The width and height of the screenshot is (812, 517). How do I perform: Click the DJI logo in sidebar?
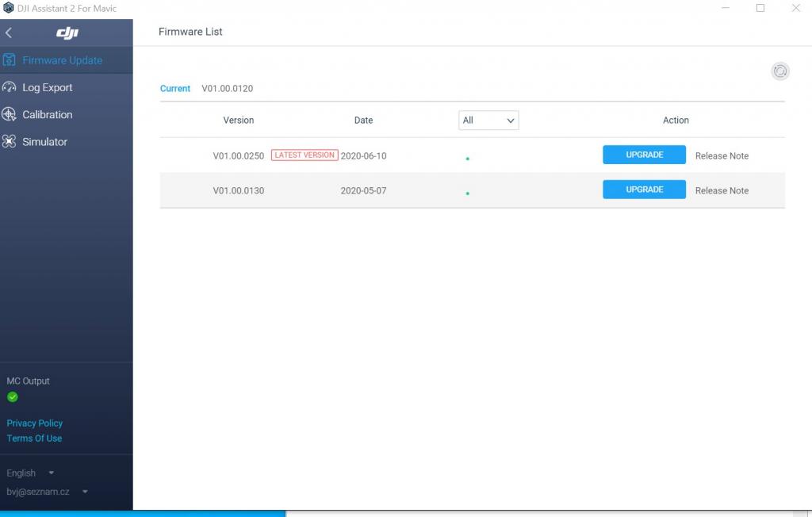[67, 33]
